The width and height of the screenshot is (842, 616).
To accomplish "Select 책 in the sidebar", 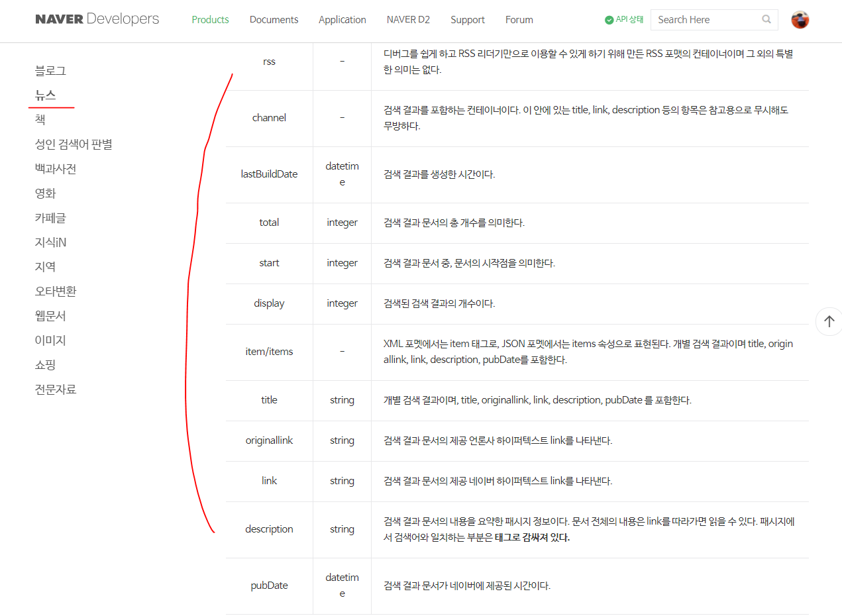I will click(x=40, y=120).
